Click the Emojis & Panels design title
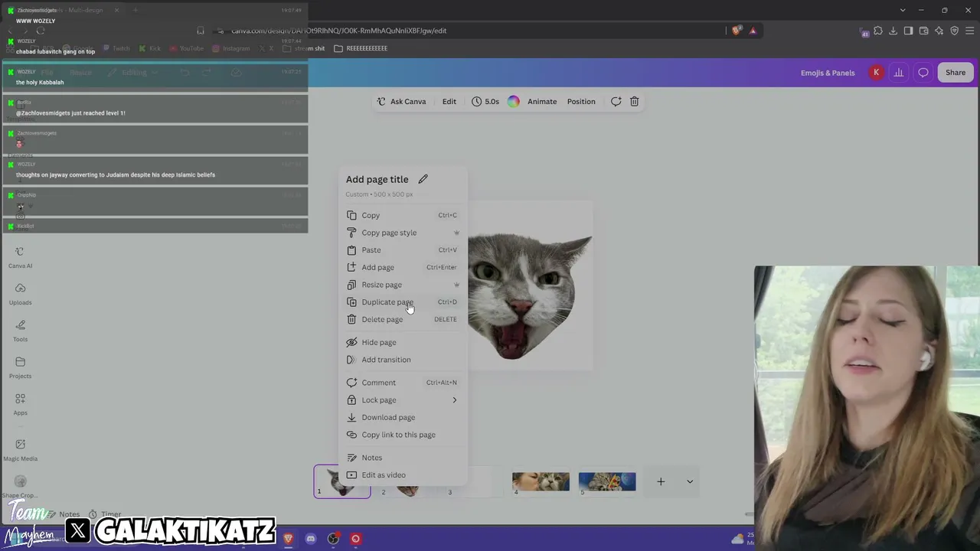The image size is (980, 551). (x=828, y=73)
